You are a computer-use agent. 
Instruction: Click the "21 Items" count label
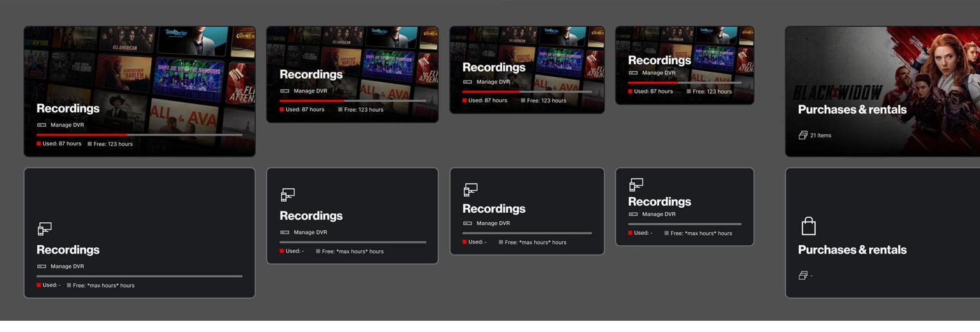(x=821, y=135)
